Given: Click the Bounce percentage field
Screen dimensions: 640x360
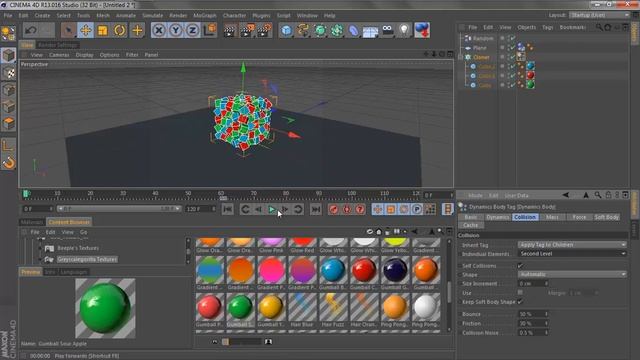Looking at the screenshot, I should [x=533, y=314].
